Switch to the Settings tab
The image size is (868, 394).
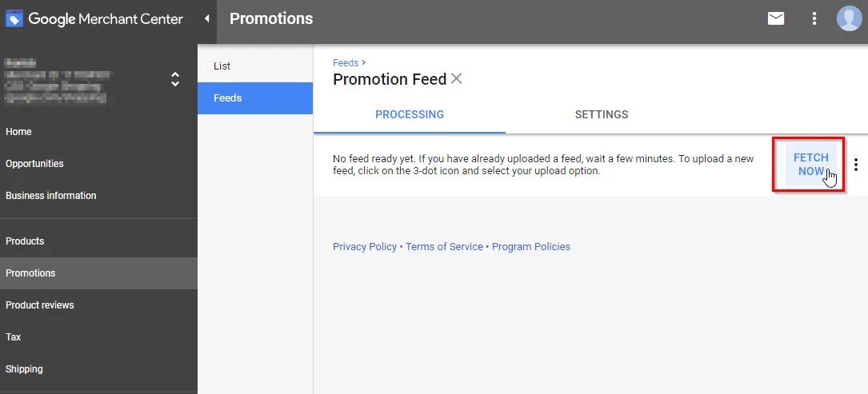coord(602,114)
